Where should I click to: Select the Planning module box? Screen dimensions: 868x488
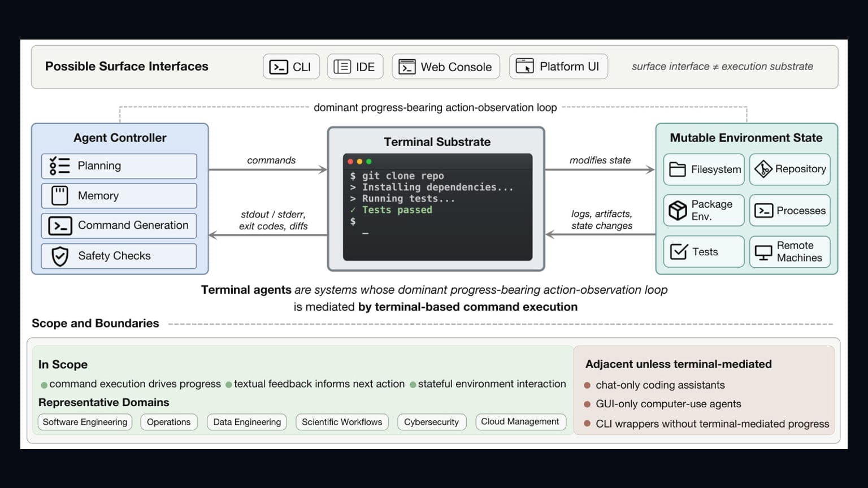coord(119,166)
